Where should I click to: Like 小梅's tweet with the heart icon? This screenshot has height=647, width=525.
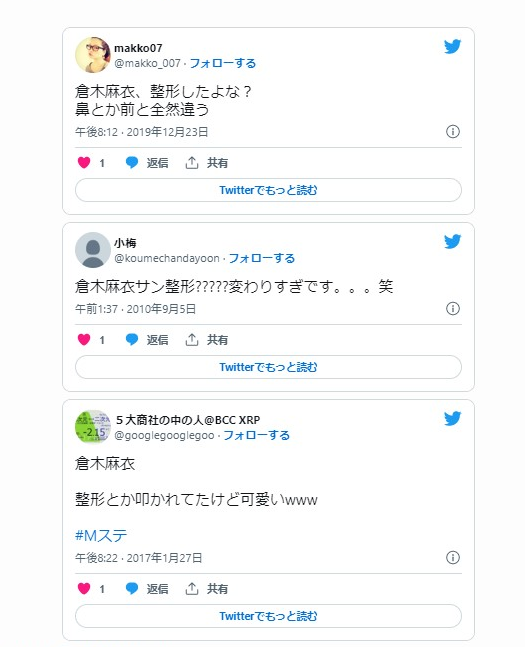84,340
